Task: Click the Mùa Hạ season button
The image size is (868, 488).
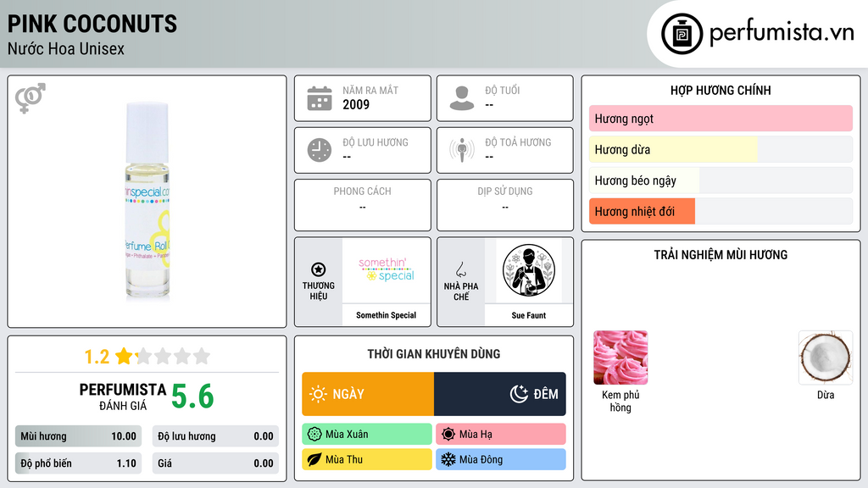Action: coord(501,435)
